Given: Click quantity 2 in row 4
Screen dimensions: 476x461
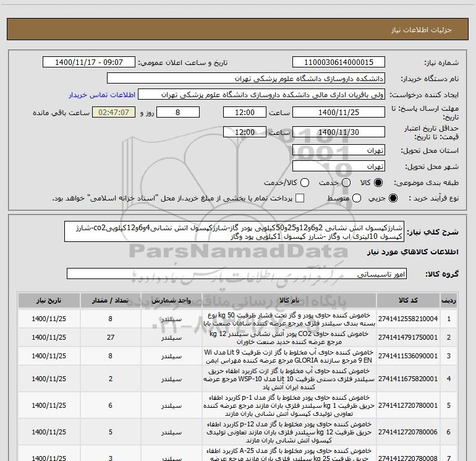Looking at the screenshot, I should [x=111, y=379].
